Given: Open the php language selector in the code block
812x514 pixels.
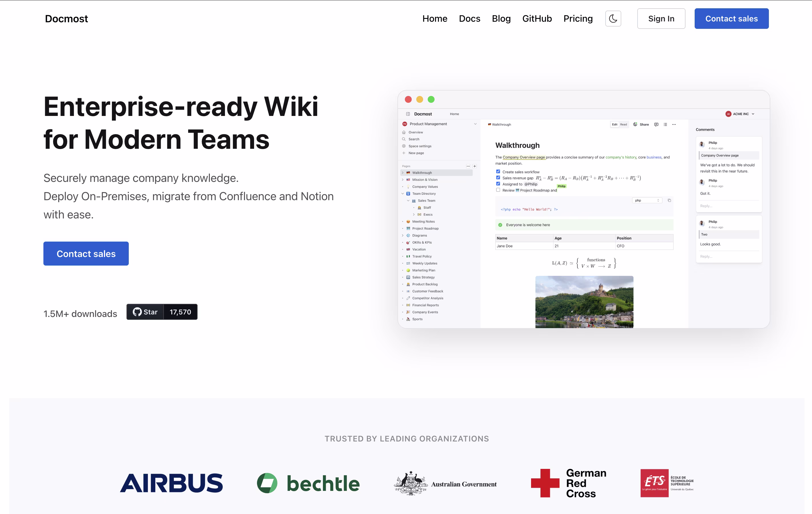Looking at the screenshot, I should pos(647,200).
